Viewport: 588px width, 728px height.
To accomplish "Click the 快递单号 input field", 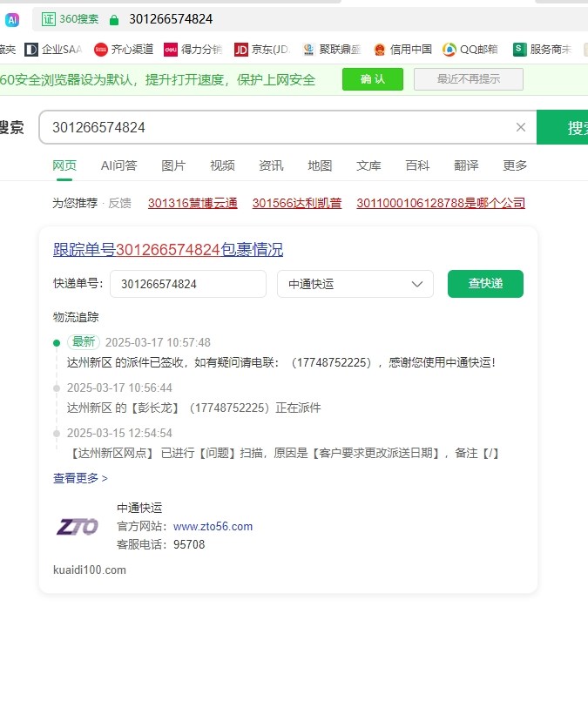I will (188, 284).
